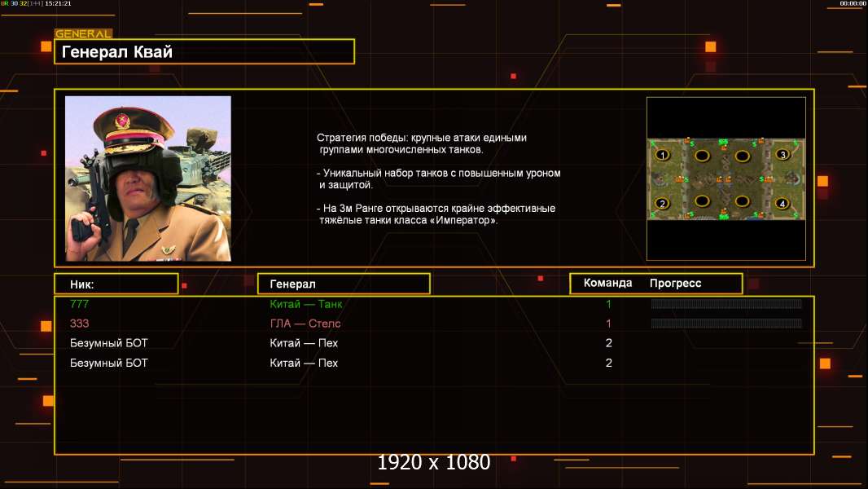Click the progress bar in the 333 row
Image resolution: width=868 pixels, height=489 pixels.
point(726,324)
